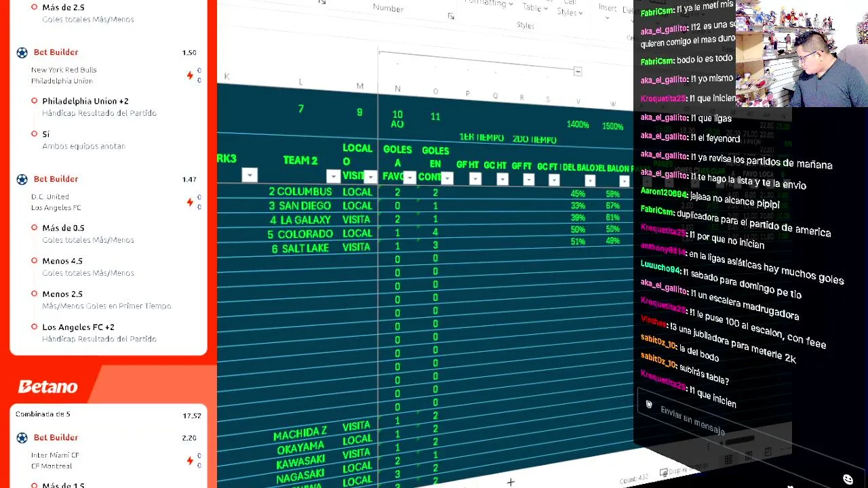Open the Number format dialog launcher
Screen dimensions: 868x488
pos(451,16)
